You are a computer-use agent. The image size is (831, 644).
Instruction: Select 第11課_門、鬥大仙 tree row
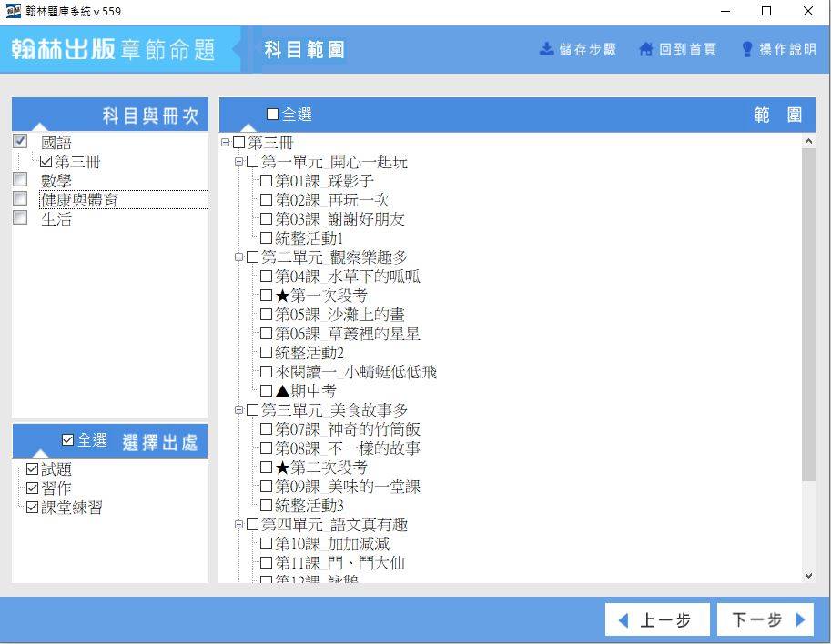339,562
